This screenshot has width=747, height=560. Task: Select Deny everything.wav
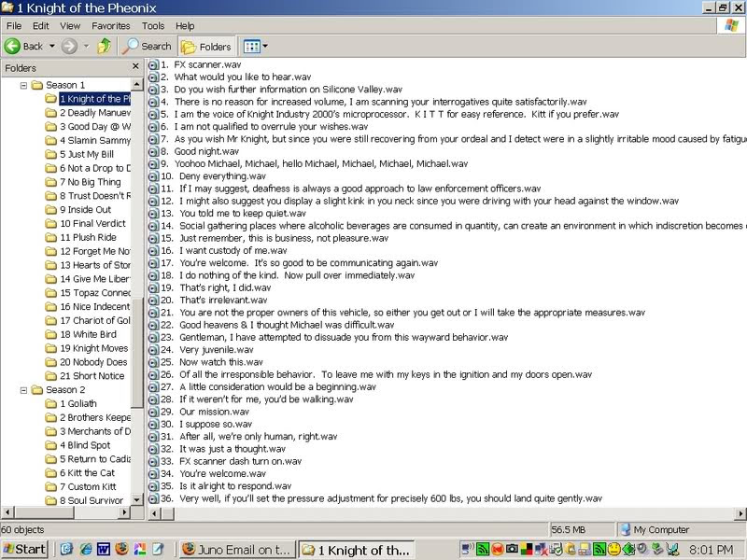[213, 176]
